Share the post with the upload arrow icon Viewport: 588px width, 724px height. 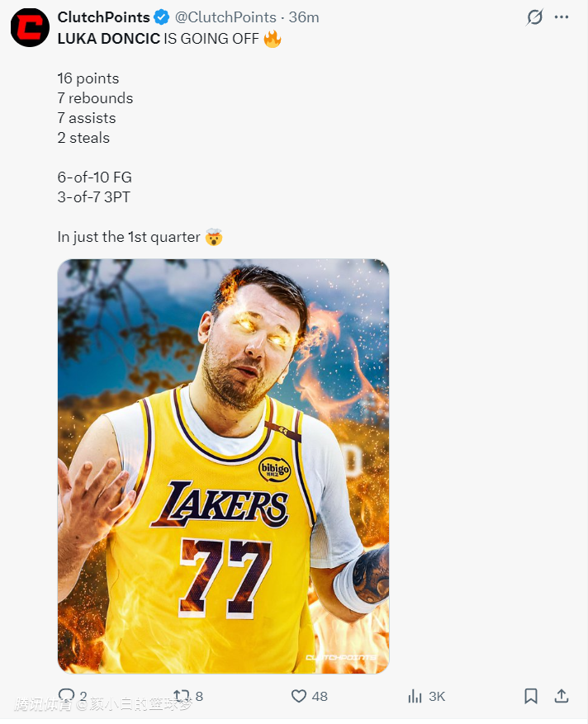(x=562, y=696)
